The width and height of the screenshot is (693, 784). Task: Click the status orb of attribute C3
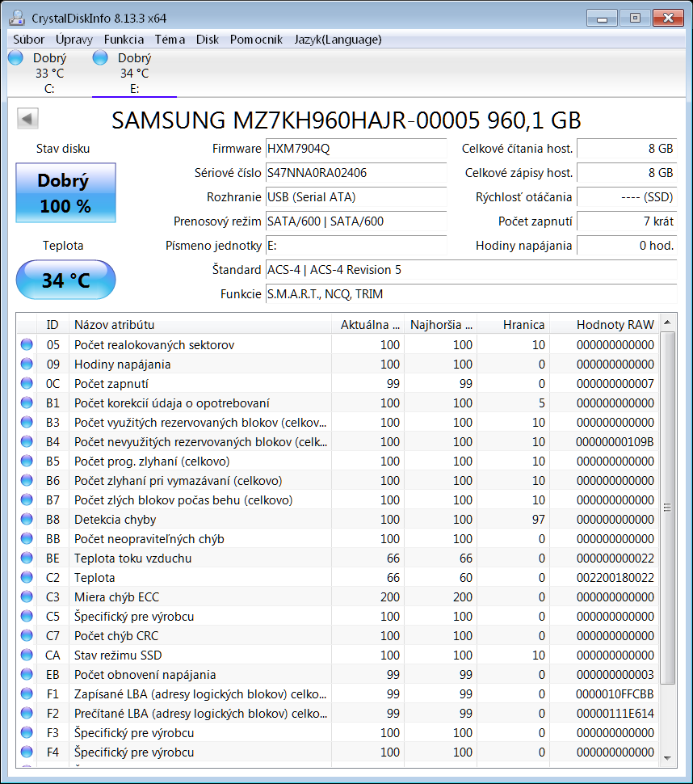click(x=27, y=596)
